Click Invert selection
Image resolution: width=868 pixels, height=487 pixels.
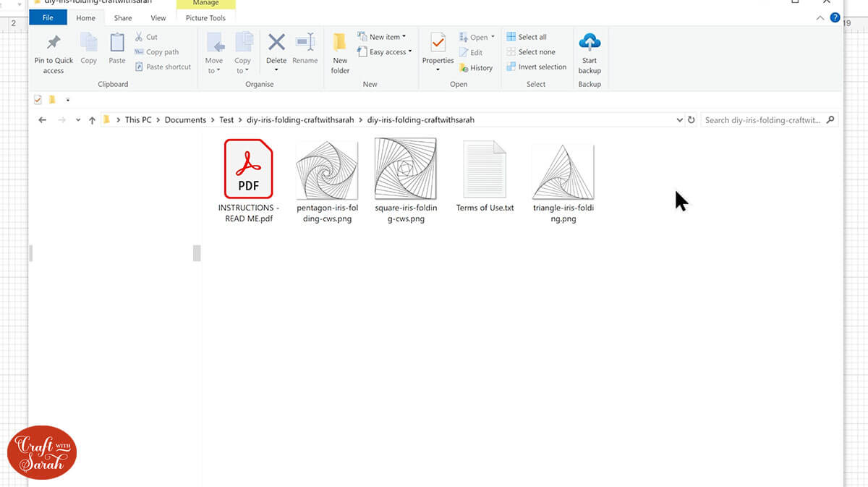[536, 67]
